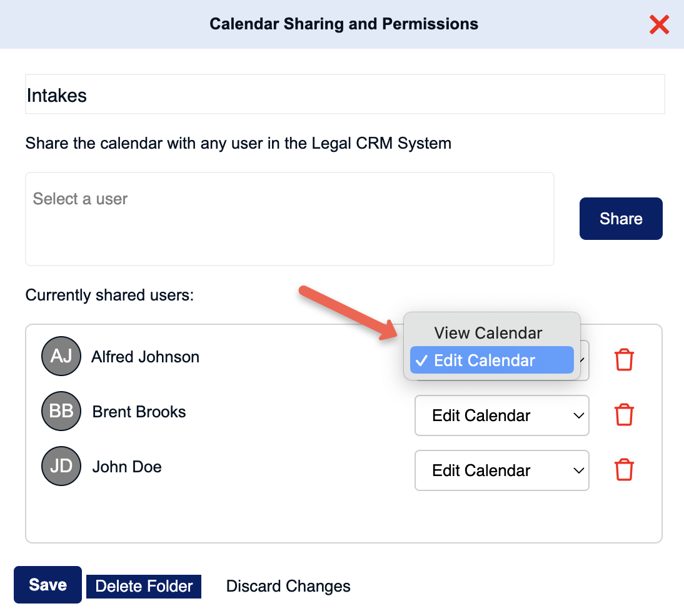This screenshot has height=616, width=684.
Task: Click the BB avatar circle
Action: point(61,411)
